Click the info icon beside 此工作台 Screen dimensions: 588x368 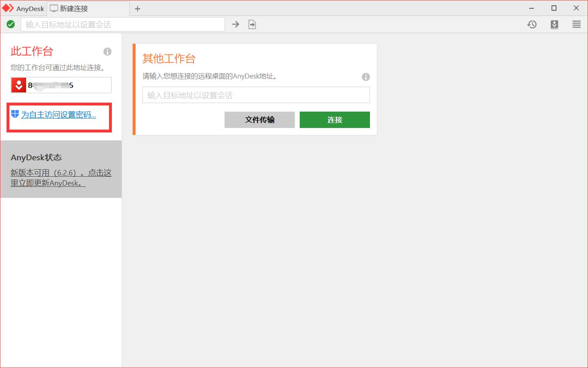point(107,52)
